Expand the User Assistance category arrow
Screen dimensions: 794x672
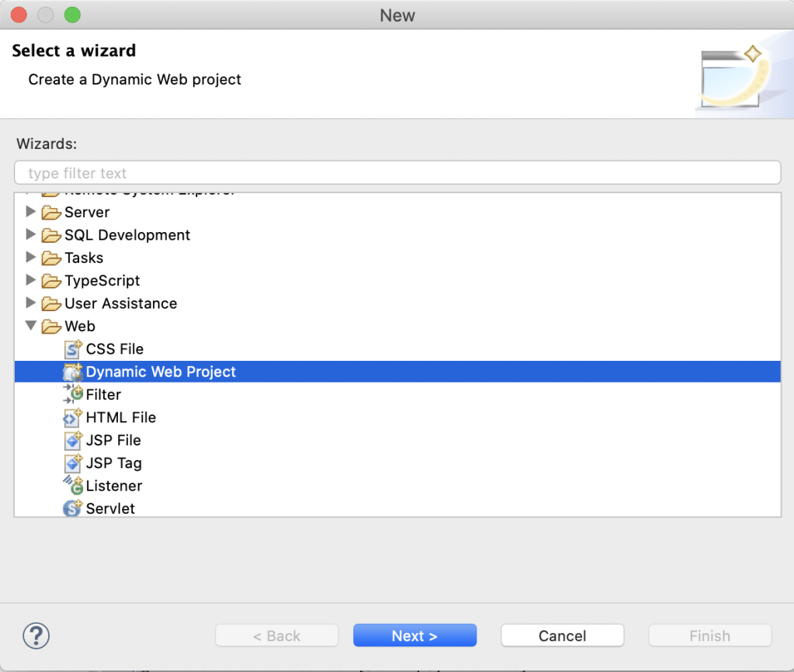(31, 303)
